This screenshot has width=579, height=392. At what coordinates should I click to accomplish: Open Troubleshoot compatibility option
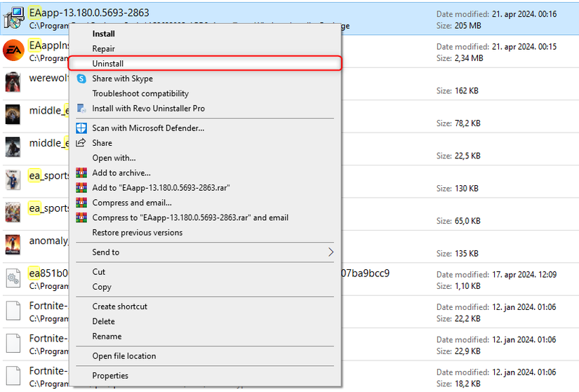(x=140, y=93)
